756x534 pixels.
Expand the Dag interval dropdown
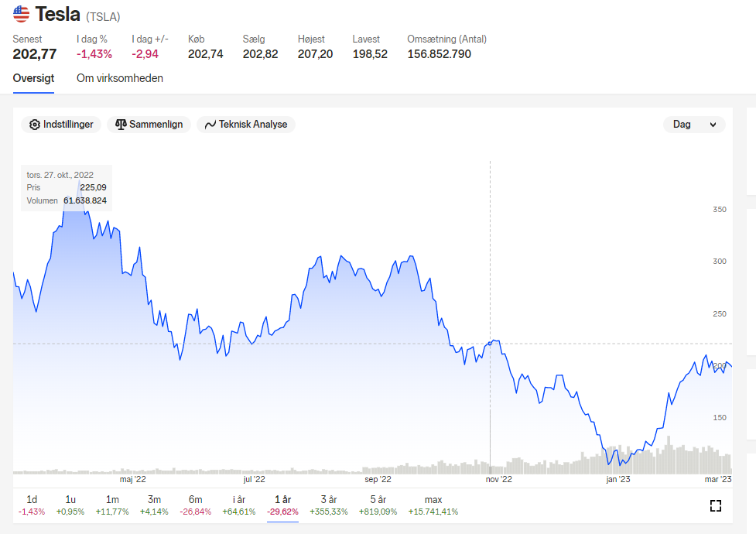click(x=694, y=125)
